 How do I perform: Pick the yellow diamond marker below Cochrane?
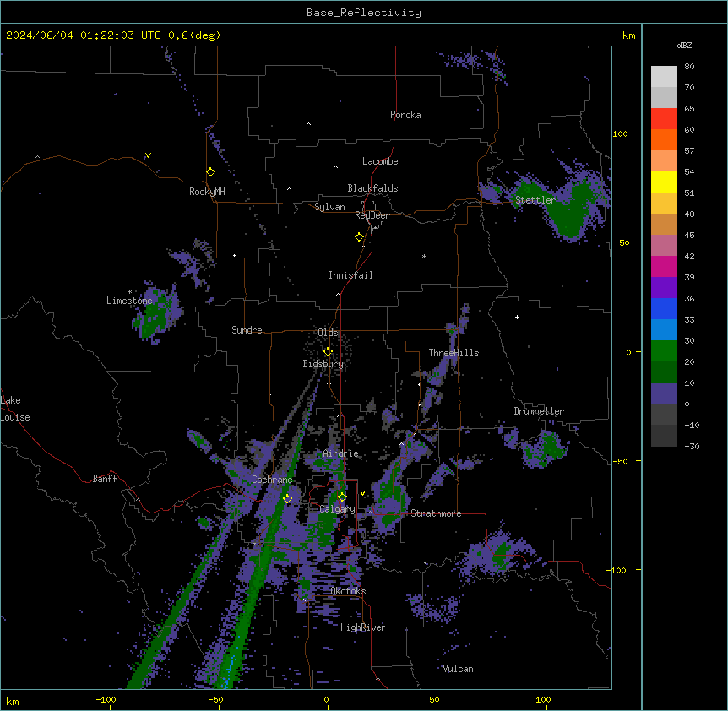287,499
